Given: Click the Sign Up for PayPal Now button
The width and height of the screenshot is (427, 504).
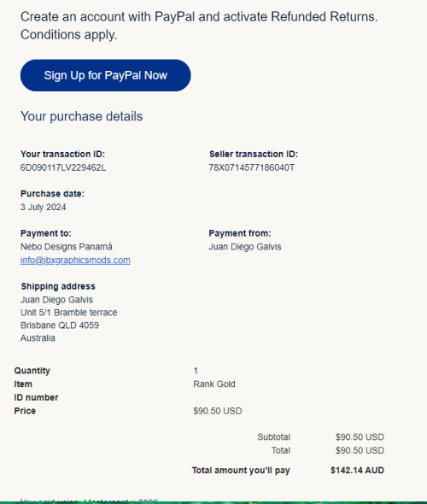Looking at the screenshot, I should [105, 75].
